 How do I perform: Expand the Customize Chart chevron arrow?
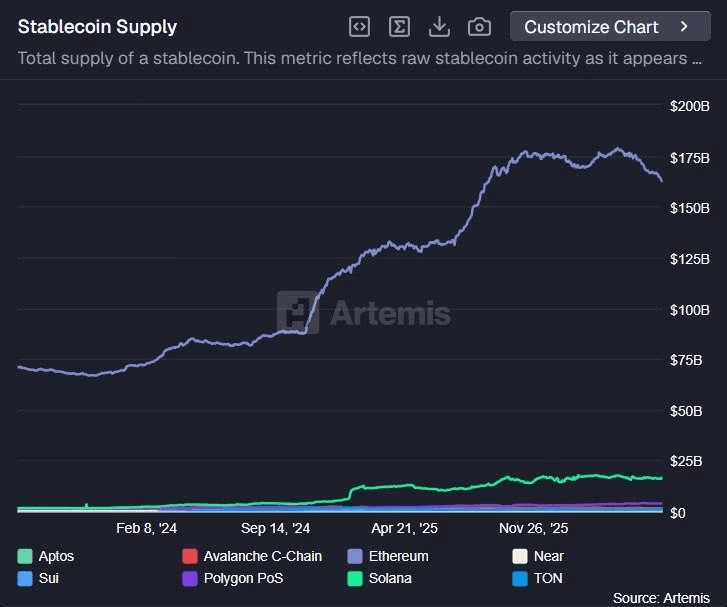[x=684, y=26]
